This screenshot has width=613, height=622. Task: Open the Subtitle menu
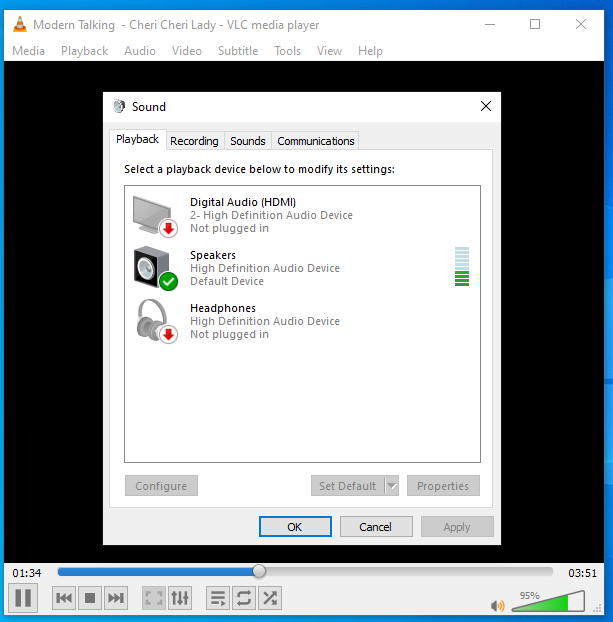(238, 51)
